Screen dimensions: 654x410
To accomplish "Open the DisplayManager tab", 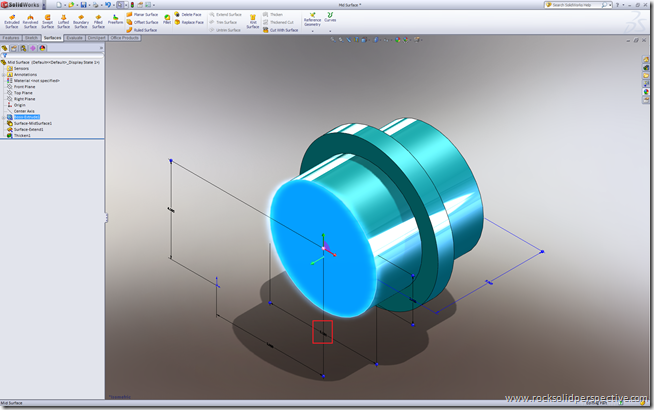I will click(x=42, y=48).
